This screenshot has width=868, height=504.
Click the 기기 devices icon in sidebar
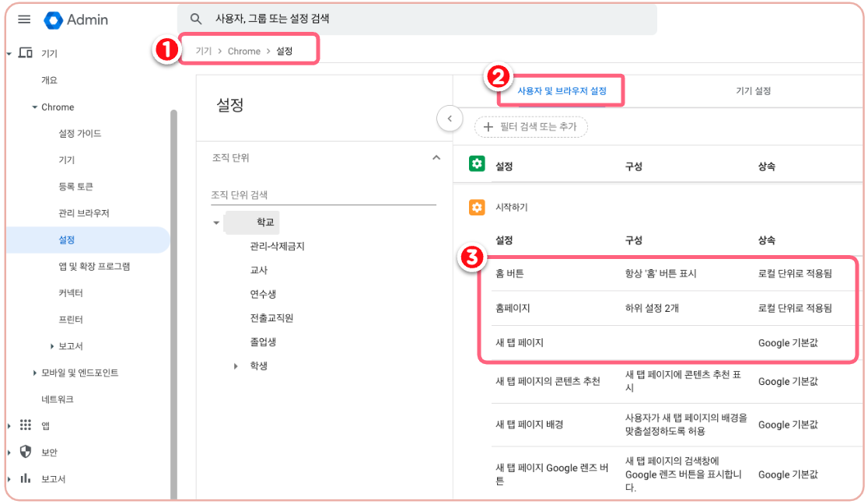pos(26,53)
